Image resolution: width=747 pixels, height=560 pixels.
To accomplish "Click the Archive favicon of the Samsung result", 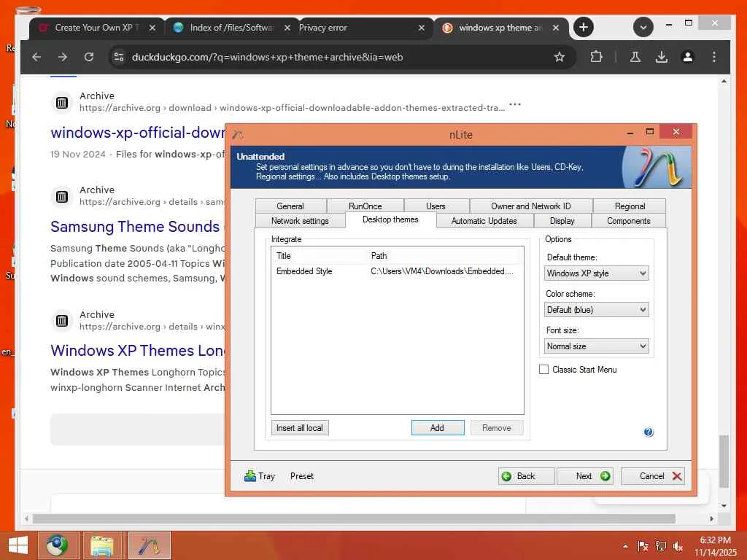I will 62,196.
